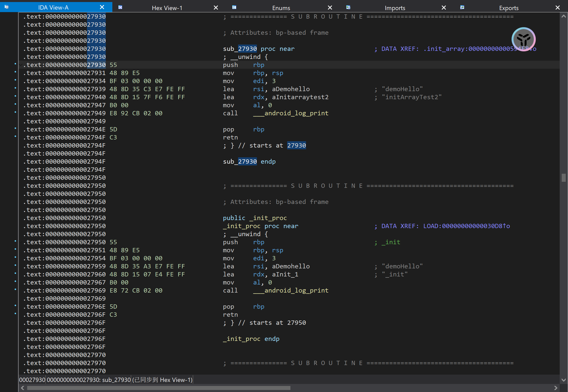
Task: Click scroll-left arrow of horizontal scrollbar
Action: [23, 388]
